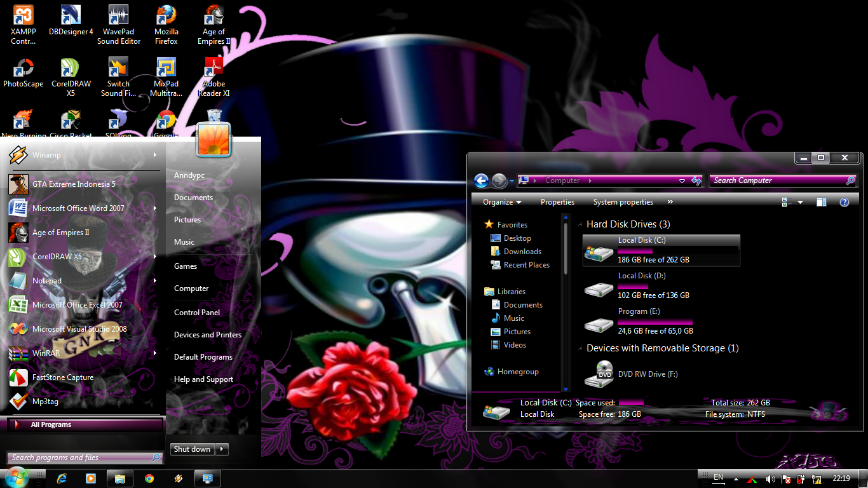Click System properties in the Explorer toolbar

623,202
